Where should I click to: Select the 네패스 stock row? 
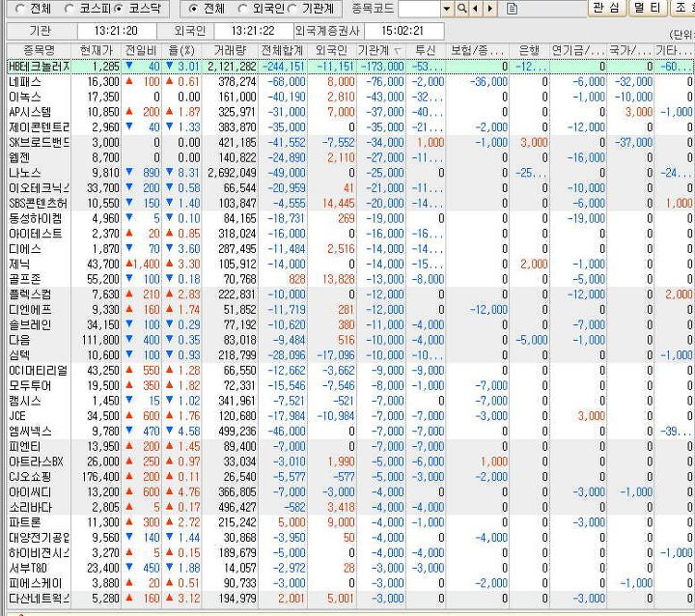pyautogui.click(x=350, y=82)
